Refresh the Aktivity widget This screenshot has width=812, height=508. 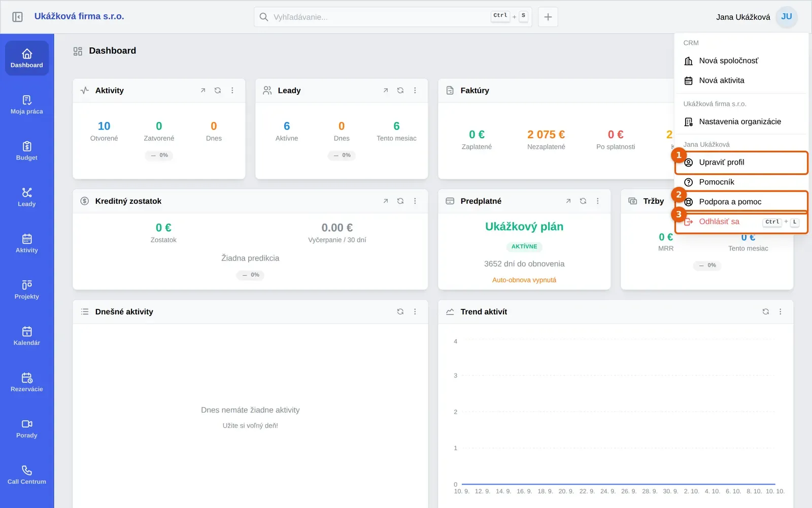pyautogui.click(x=218, y=90)
